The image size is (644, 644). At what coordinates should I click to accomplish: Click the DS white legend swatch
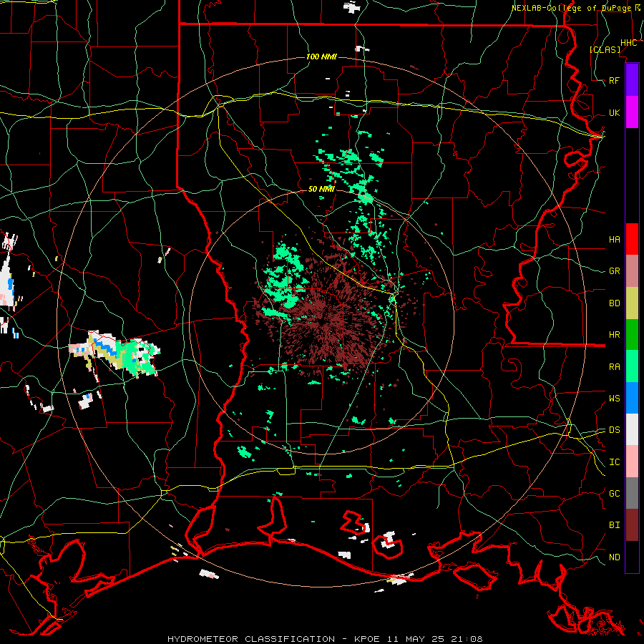632,429
